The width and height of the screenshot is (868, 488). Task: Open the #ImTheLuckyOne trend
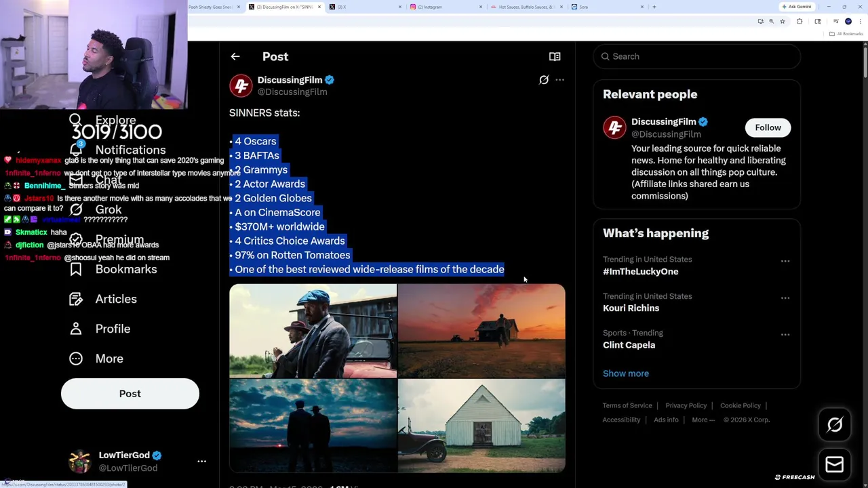tap(640, 271)
